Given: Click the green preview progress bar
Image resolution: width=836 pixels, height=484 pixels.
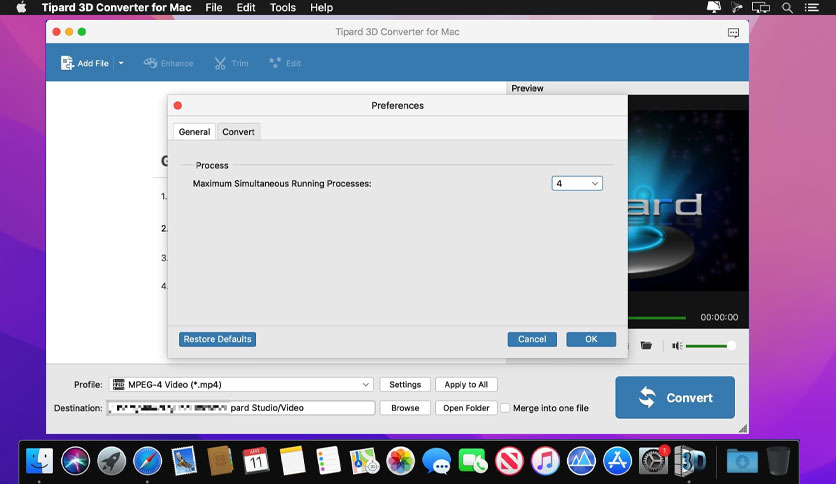Looking at the screenshot, I should (657, 318).
